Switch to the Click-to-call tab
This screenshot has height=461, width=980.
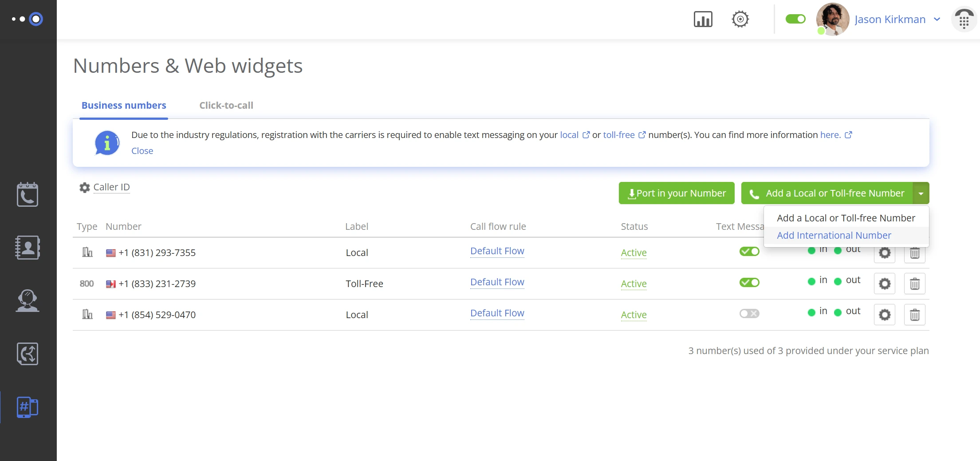[x=226, y=106]
